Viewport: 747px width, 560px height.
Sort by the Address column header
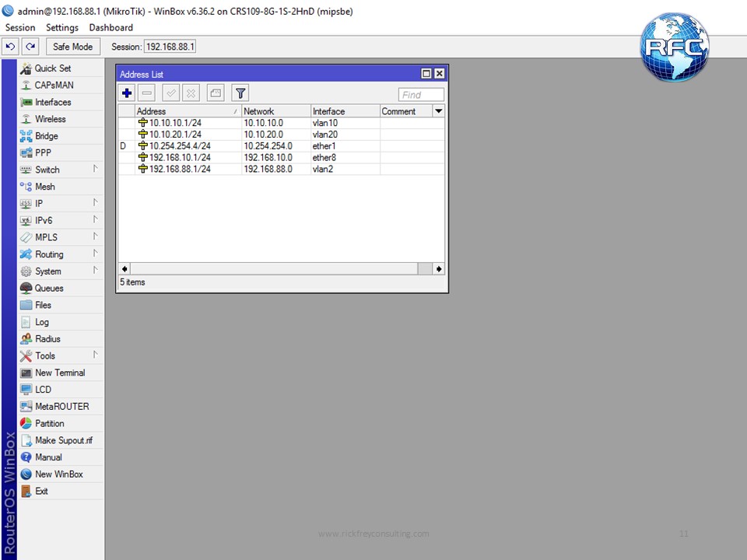click(188, 111)
